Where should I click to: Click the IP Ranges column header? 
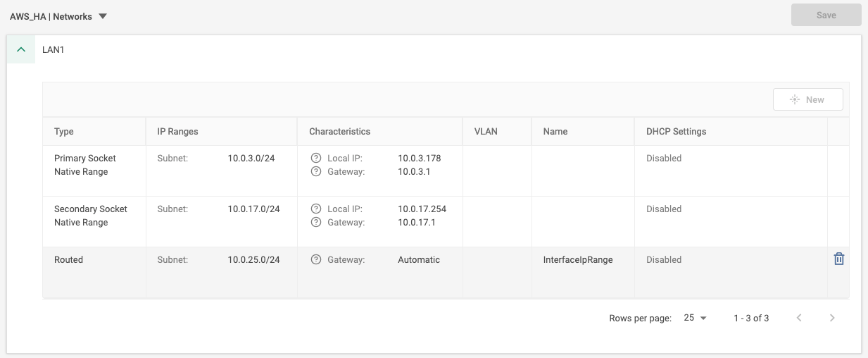coord(177,131)
